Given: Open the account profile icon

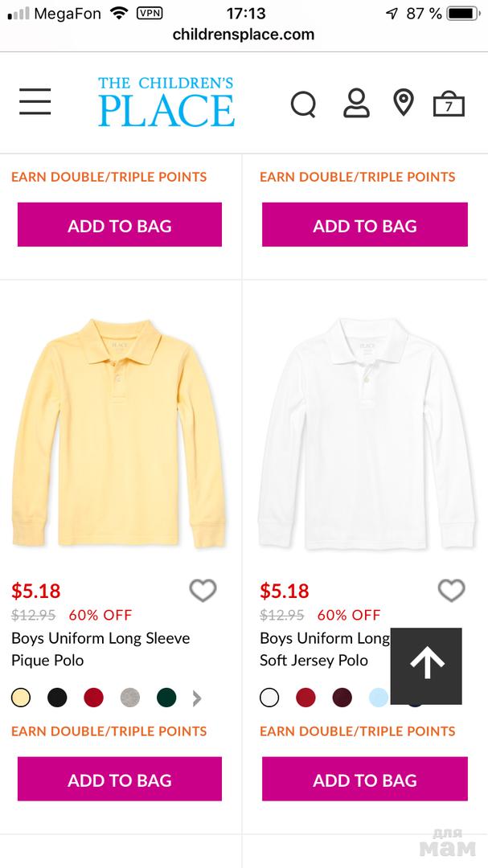Looking at the screenshot, I should [356, 103].
